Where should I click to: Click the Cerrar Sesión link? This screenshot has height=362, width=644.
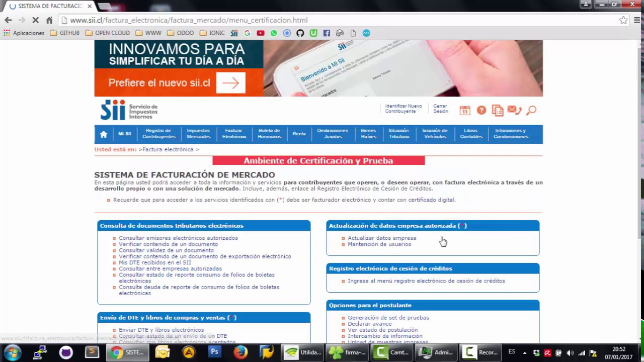[x=440, y=109]
